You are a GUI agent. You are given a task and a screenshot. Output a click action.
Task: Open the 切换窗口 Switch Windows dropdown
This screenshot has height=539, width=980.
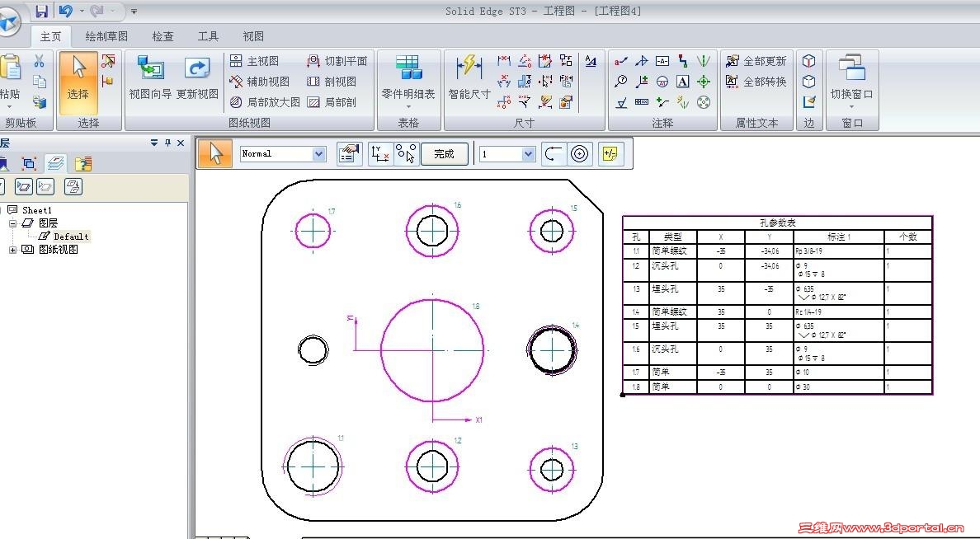tap(851, 107)
